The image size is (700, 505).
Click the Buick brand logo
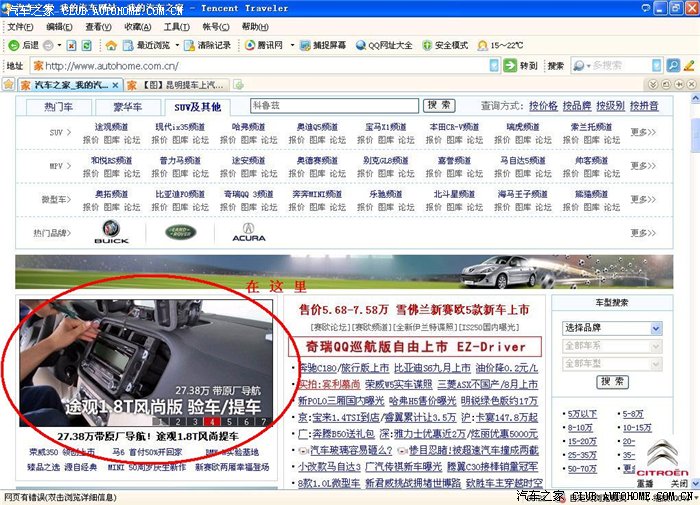tap(111, 233)
